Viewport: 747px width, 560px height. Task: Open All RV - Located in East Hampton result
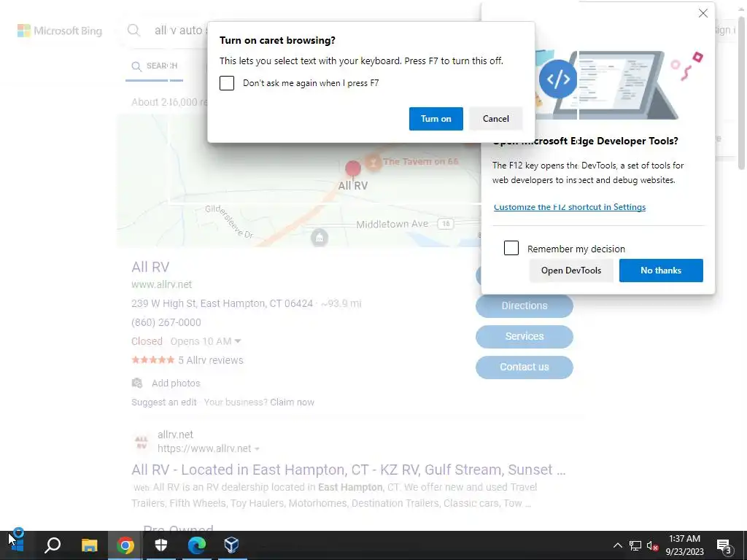tap(348, 470)
